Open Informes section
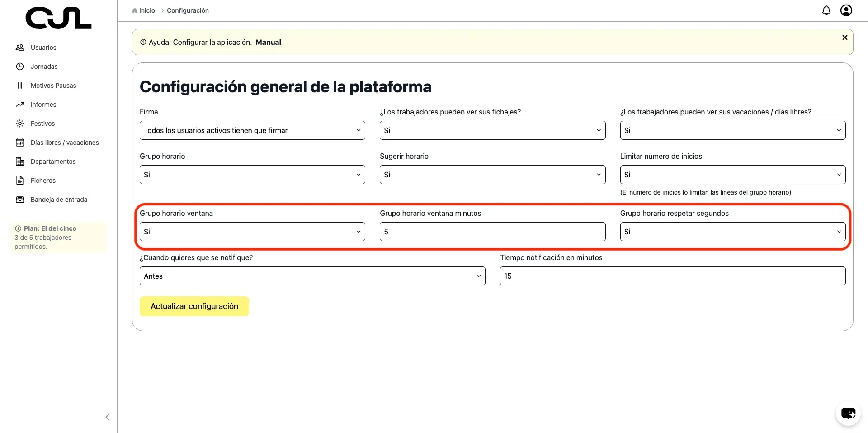Image resolution: width=868 pixels, height=433 pixels. (x=43, y=105)
